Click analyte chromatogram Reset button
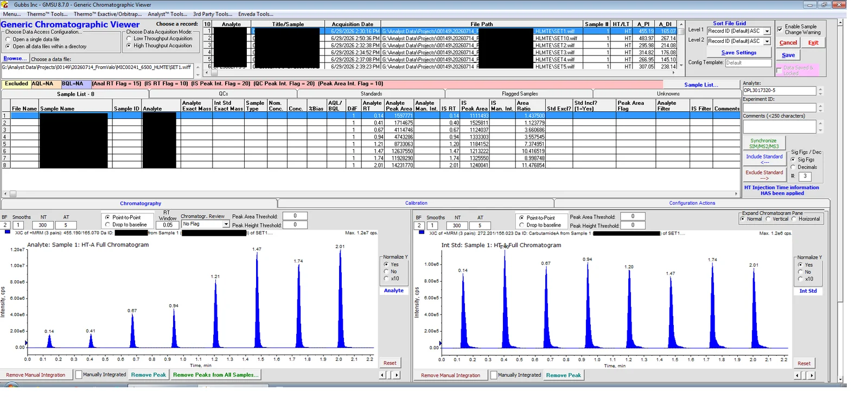The image size is (868, 397). [390, 363]
